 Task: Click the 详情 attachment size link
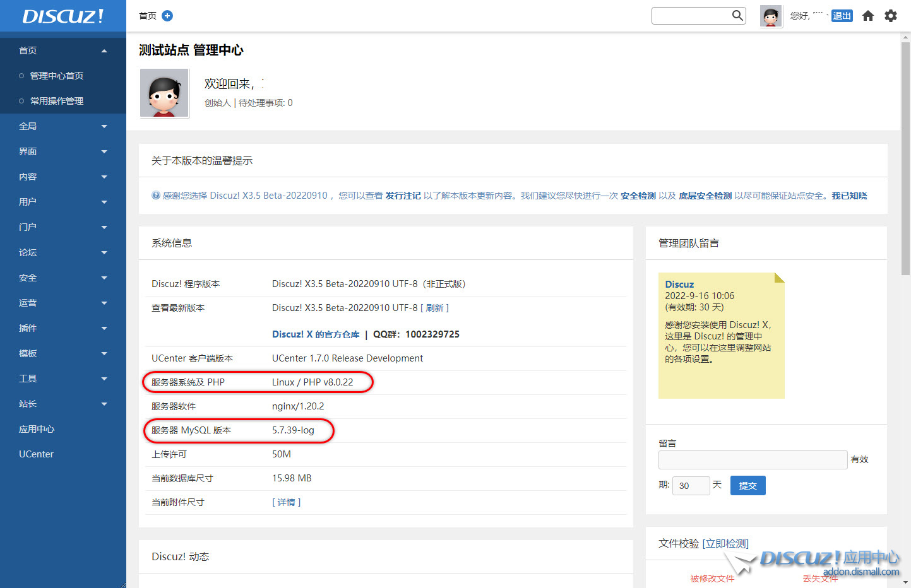286,502
